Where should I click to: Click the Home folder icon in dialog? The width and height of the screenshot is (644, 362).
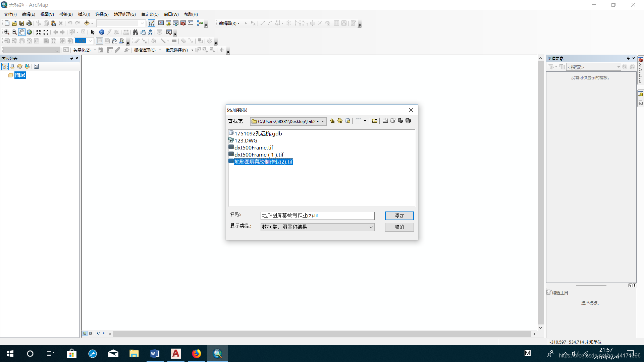click(x=340, y=121)
